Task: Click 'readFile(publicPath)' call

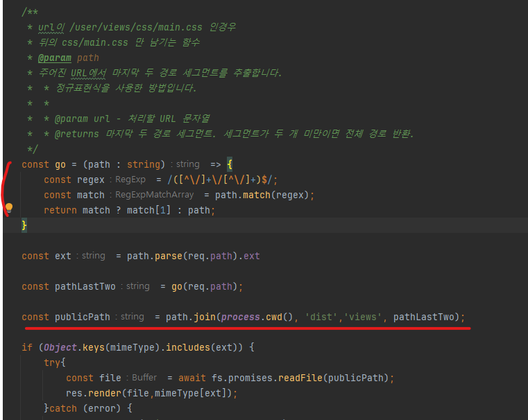Action: [x=334, y=378]
